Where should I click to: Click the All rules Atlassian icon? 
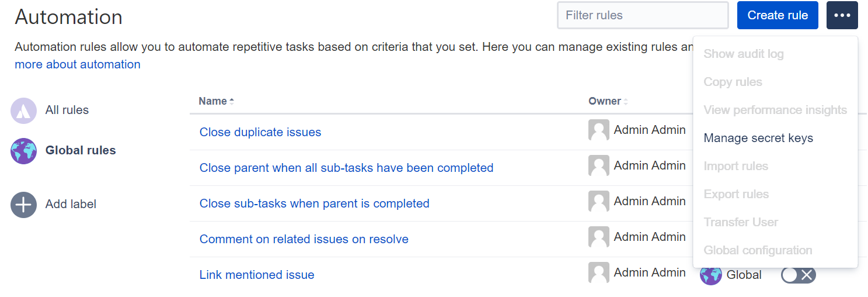[23, 110]
